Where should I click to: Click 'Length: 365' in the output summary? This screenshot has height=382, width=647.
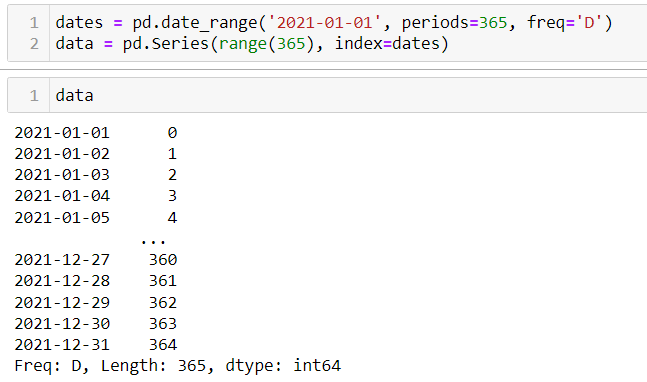(153, 366)
